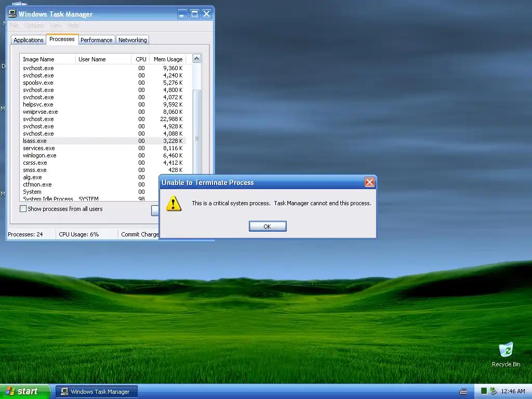
Task: Open the File menu in Task Manager
Action: [x=14, y=25]
